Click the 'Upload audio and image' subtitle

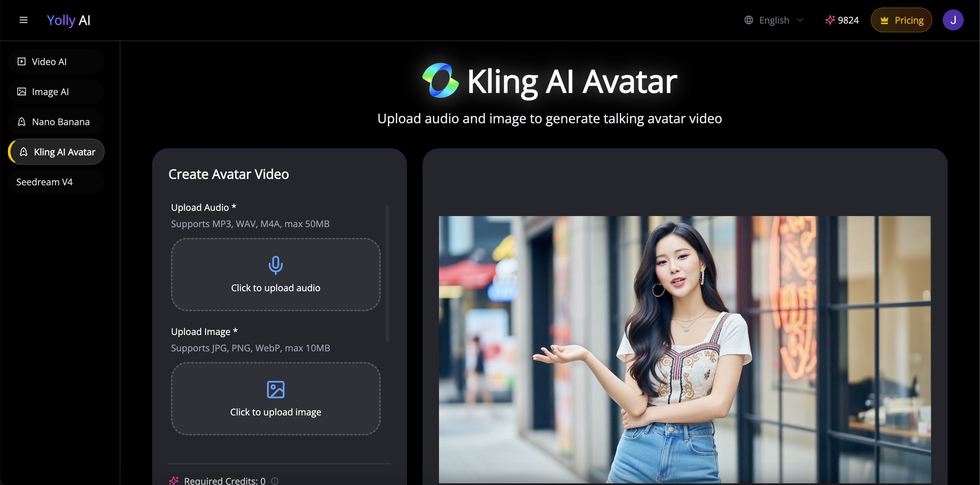549,119
